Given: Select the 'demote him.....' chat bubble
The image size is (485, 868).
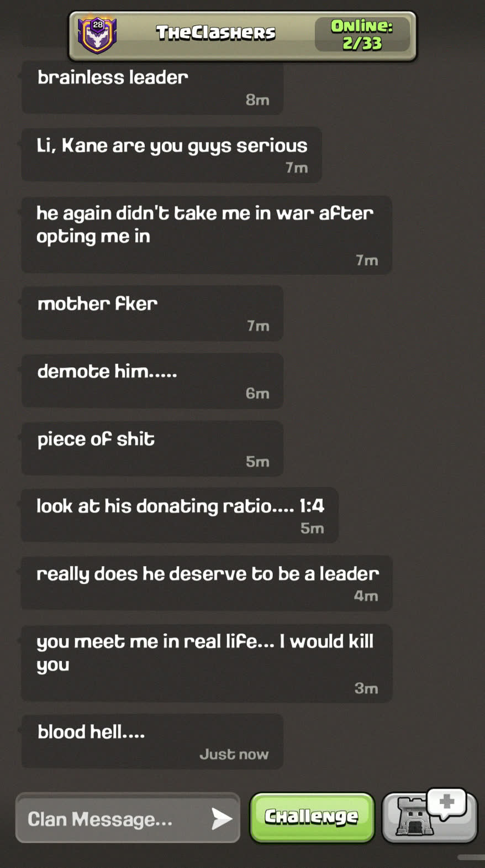Looking at the screenshot, I should point(152,381).
